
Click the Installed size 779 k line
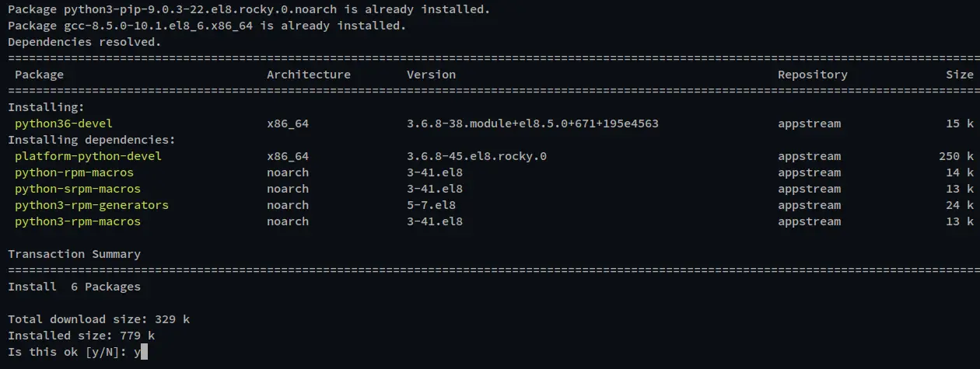(x=82, y=336)
